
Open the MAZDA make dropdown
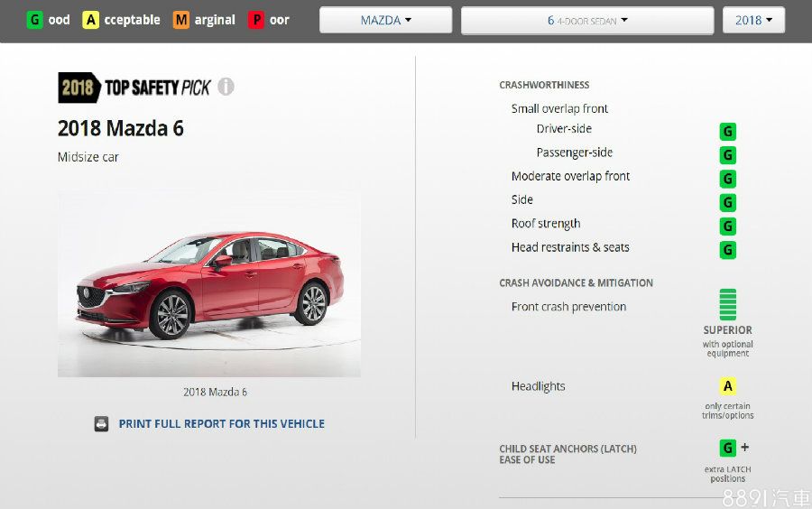point(385,20)
